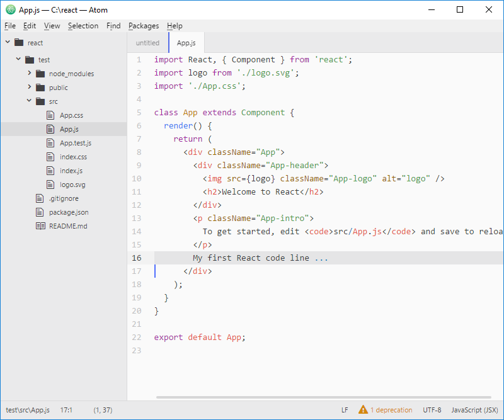Click the node_modules folder icon
504x420 pixels.
coord(40,74)
